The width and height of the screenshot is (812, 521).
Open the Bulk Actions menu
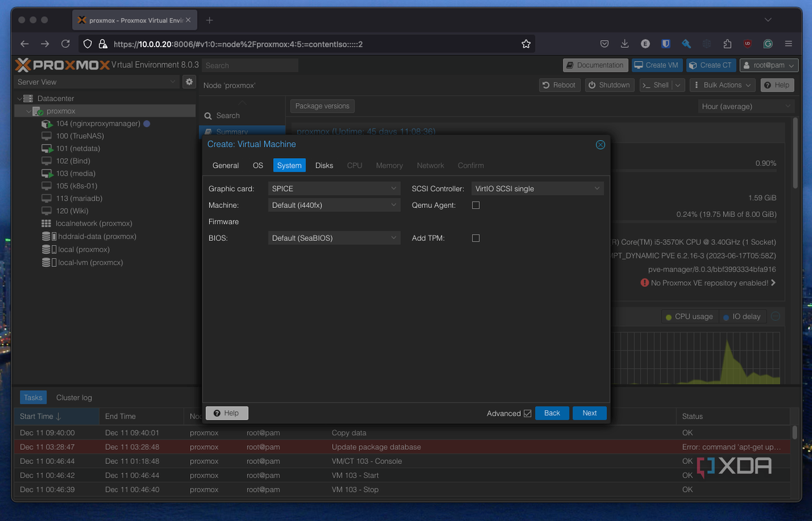[722, 85]
